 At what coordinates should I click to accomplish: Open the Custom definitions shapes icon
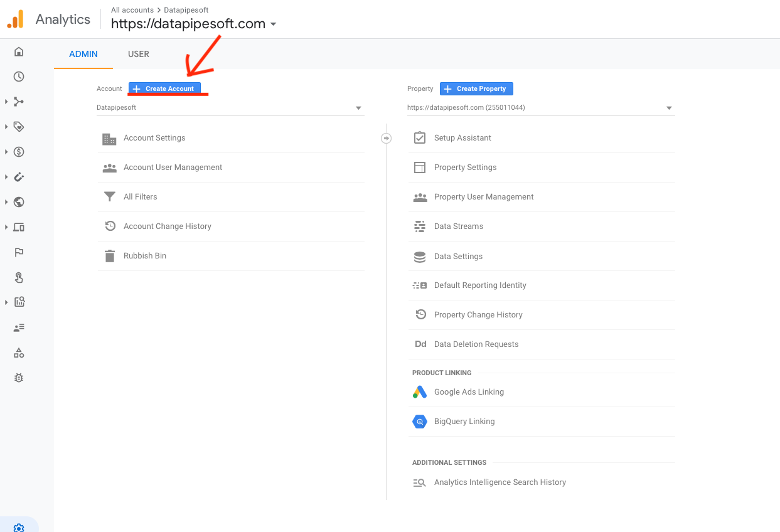click(19, 353)
